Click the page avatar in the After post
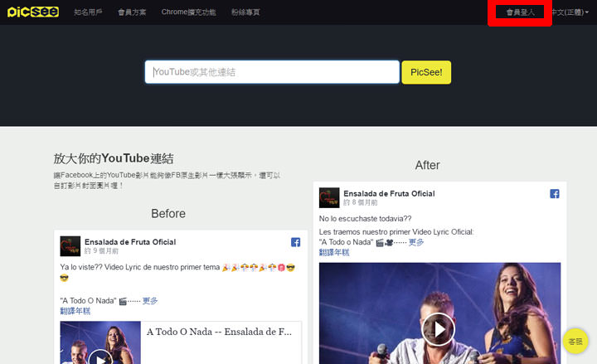Image resolution: width=597 pixels, height=364 pixels. [x=329, y=198]
